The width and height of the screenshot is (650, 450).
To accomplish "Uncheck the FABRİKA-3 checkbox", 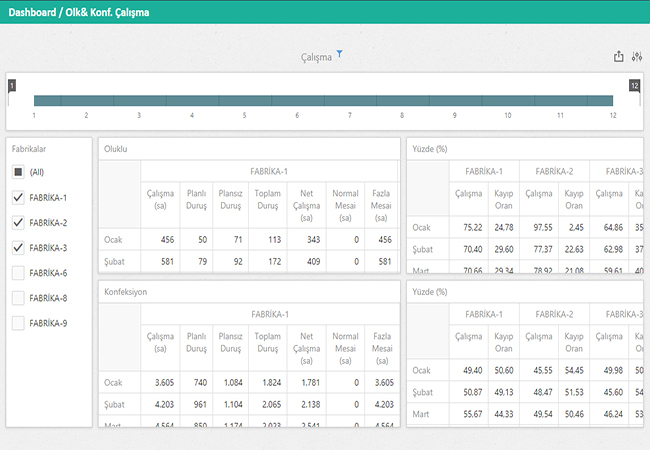I will tap(17, 248).
